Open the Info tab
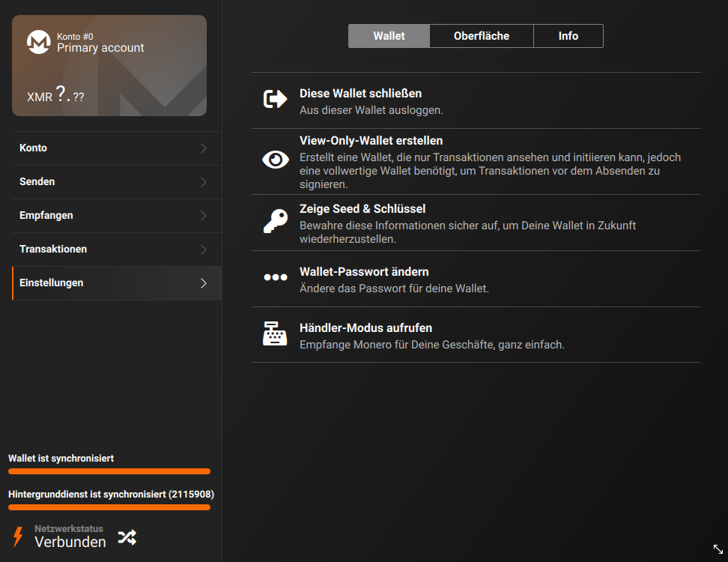 (x=568, y=35)
